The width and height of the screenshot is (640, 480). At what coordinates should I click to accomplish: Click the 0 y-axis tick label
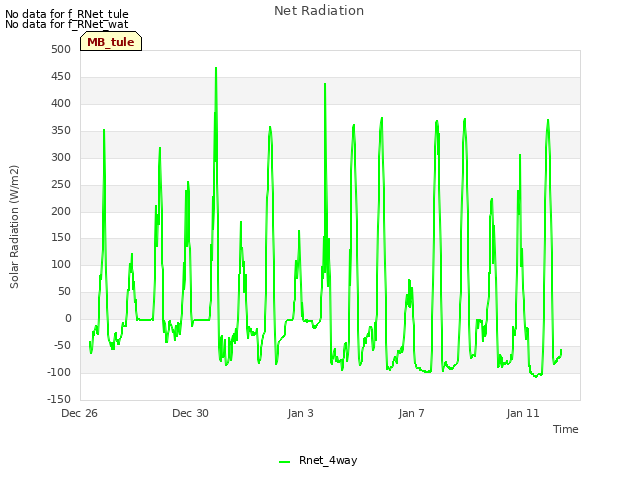68,318
